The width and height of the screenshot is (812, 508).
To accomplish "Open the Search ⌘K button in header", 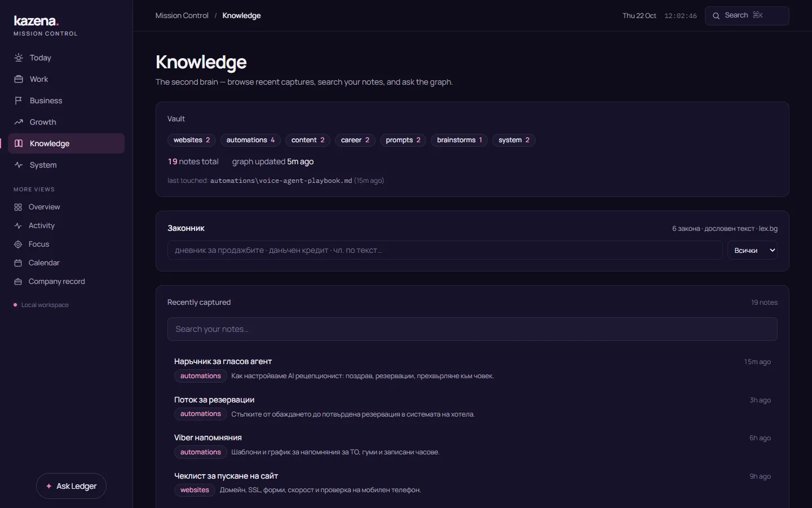I will click(x=747, y=16).
